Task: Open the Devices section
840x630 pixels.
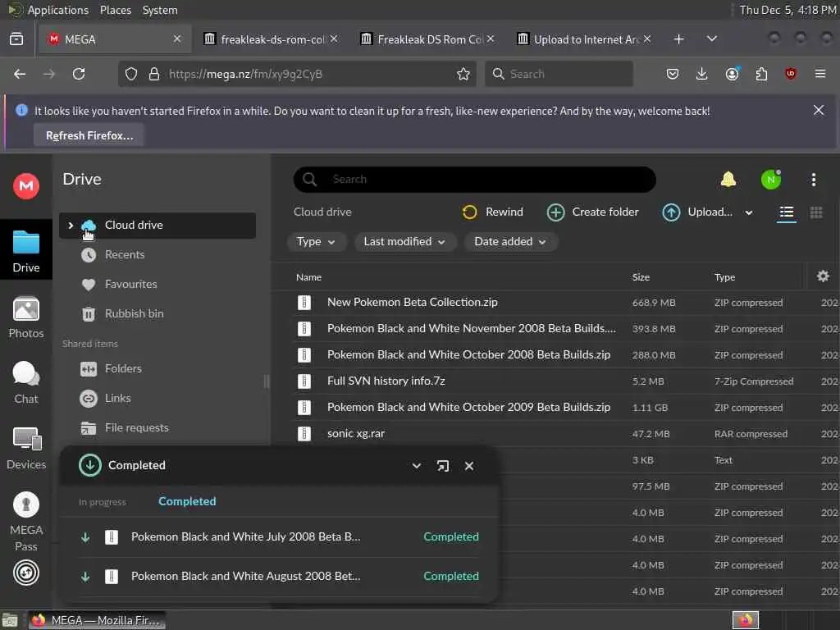Action: pos(25,449)
